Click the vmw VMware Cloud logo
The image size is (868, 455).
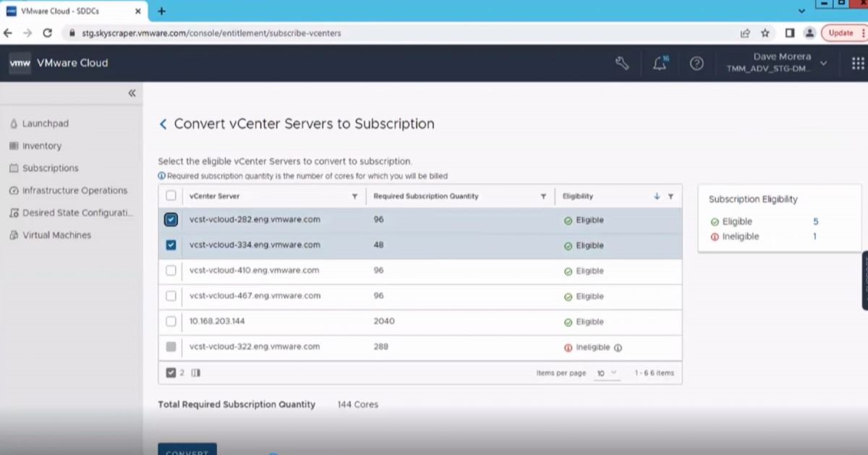pyautogui.click(x=59, y=63)
